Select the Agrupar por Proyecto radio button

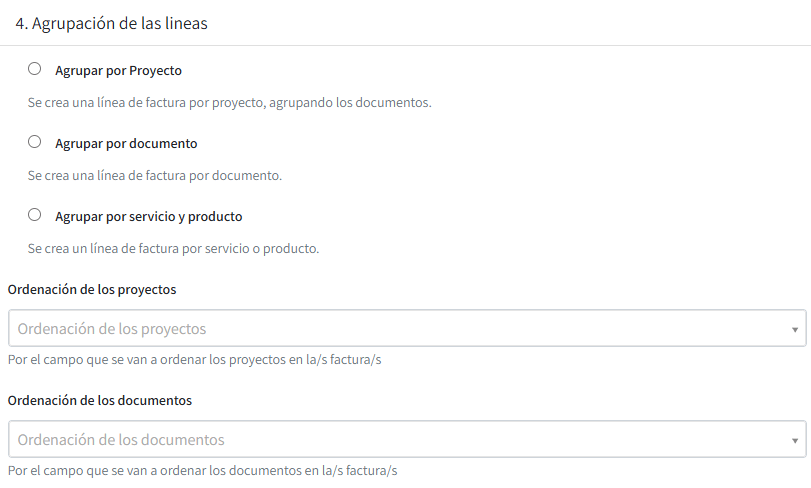35,69
